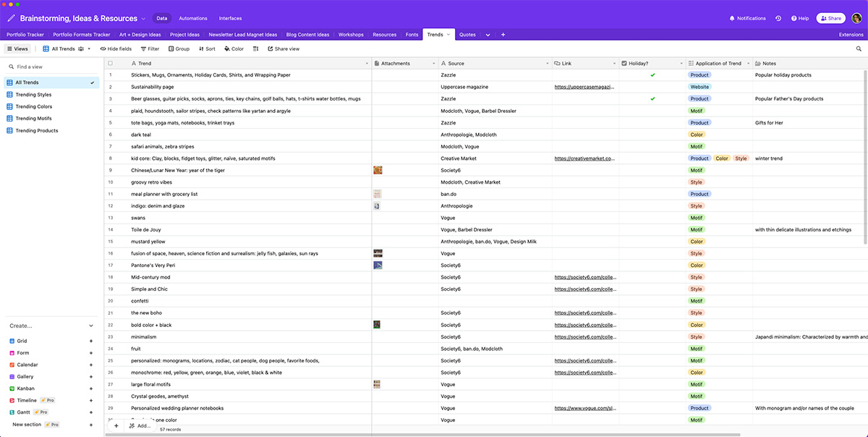
Task: Open the link for Creative Market in row 8
Action: click(x=586, y=158)
